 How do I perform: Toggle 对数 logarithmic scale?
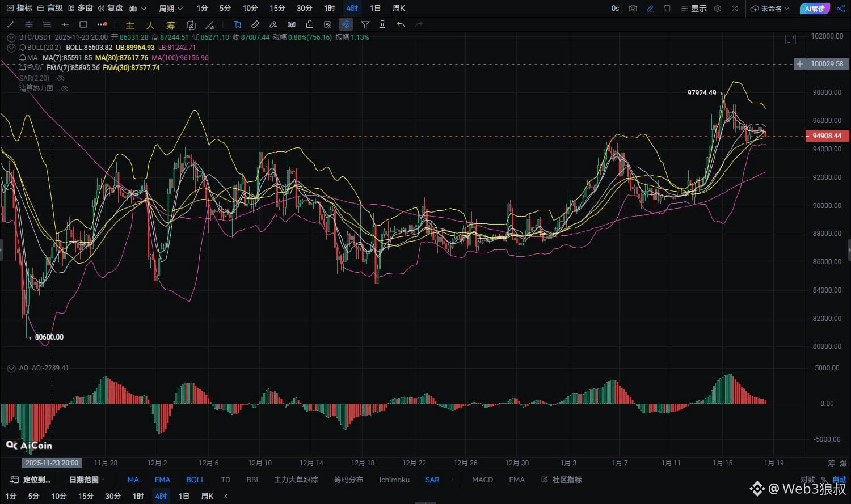tap(808, 480)
